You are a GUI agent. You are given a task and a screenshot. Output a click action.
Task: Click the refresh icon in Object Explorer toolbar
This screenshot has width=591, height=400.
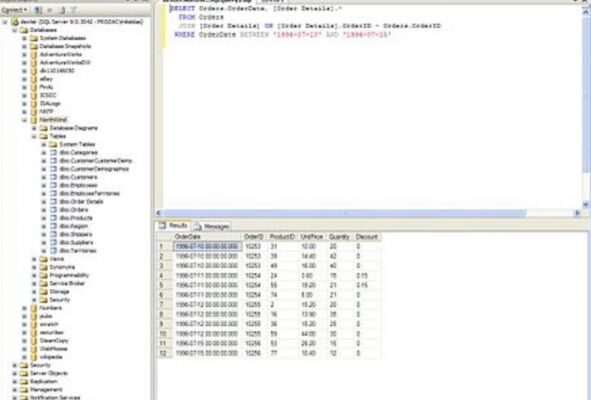coord(62,10)
